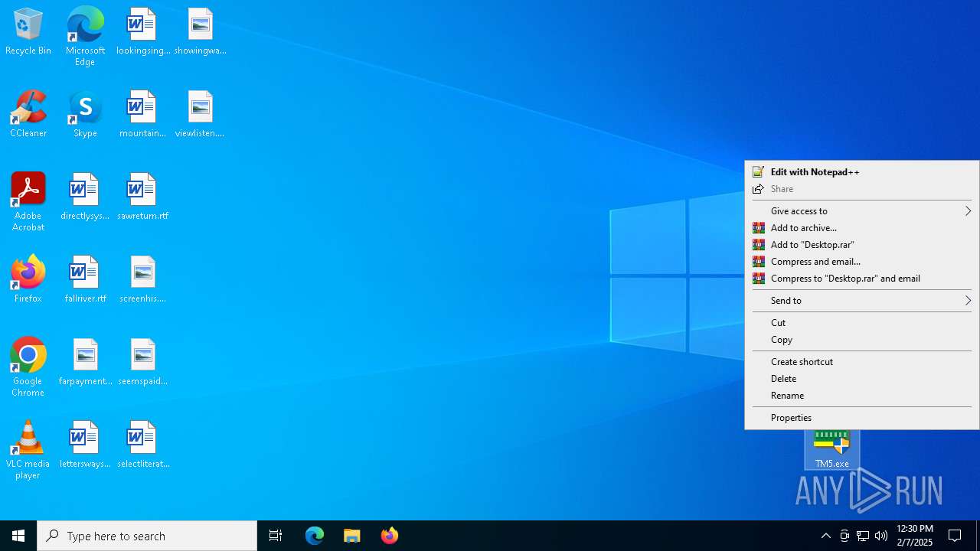This screenshot has height=551, width=980.
Task: Open the volume control tray icon
Action: pyautogui.click(x=881, y=536)
